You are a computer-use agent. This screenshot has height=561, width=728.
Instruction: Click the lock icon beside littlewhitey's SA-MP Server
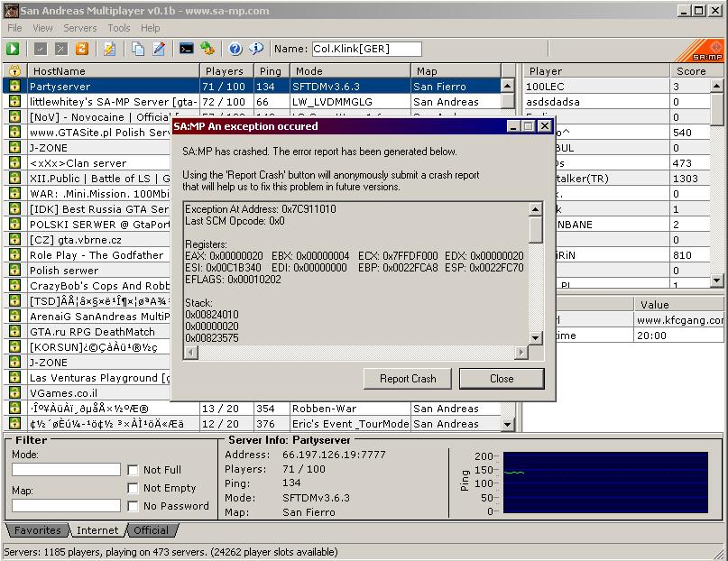tap(14, 102)
